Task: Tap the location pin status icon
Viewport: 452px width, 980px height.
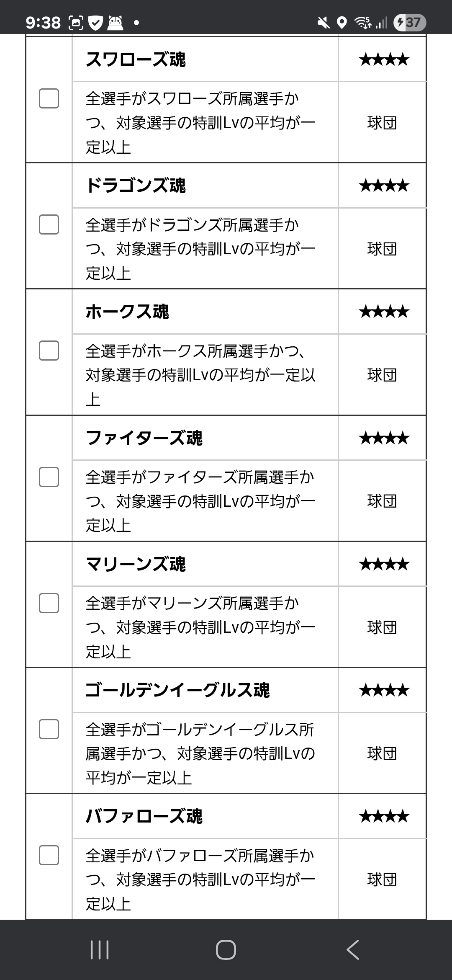Action: (342, 23)
